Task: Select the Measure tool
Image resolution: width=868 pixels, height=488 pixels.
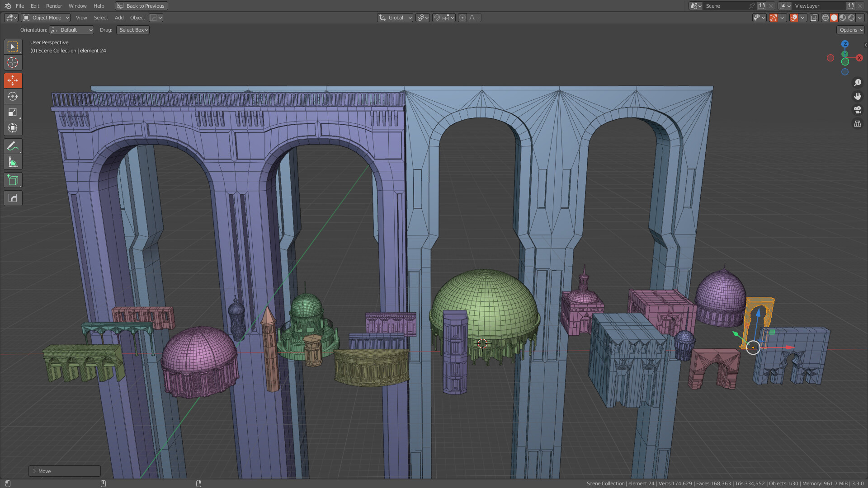Action: click(13, 162)
